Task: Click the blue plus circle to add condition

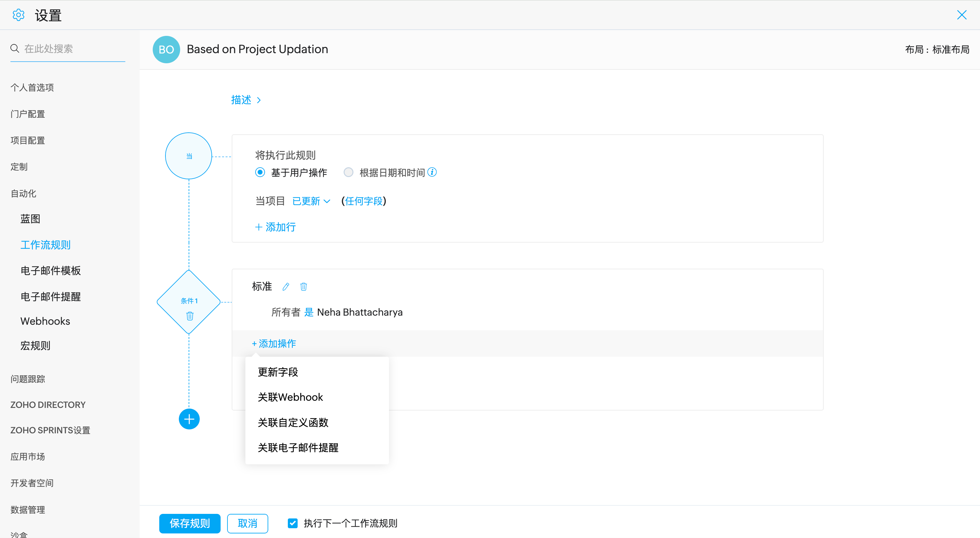Action: coord(189,419)
